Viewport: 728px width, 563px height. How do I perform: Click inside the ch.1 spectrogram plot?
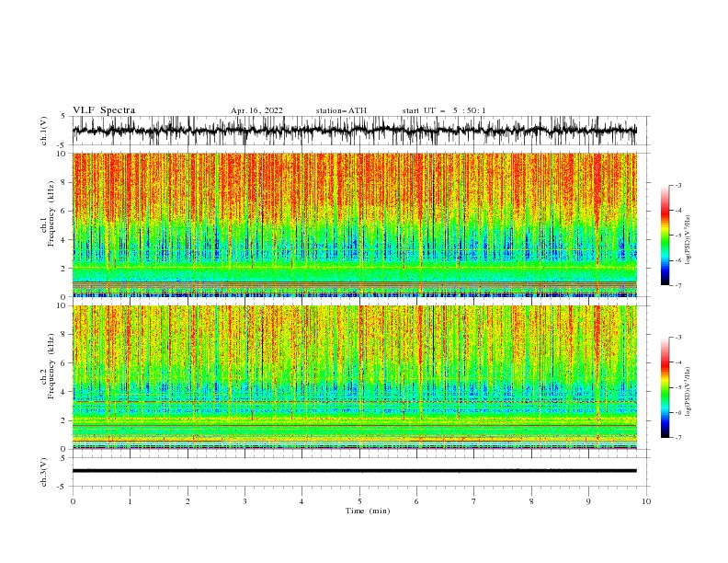pyautogui.click(x=355, y=224)
